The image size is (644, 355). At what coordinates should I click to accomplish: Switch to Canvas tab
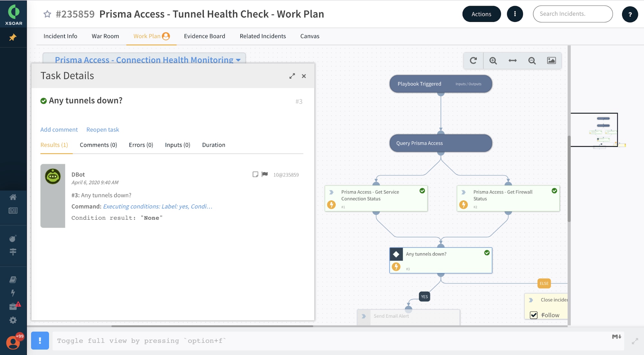pyautogui.click(x=310, y=36)
